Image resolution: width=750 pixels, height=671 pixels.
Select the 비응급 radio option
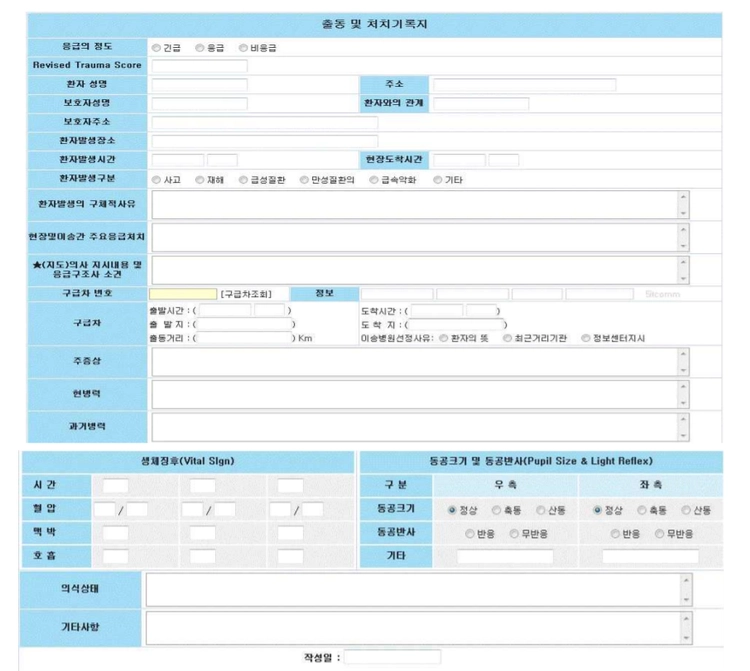(x=243, y=48)
